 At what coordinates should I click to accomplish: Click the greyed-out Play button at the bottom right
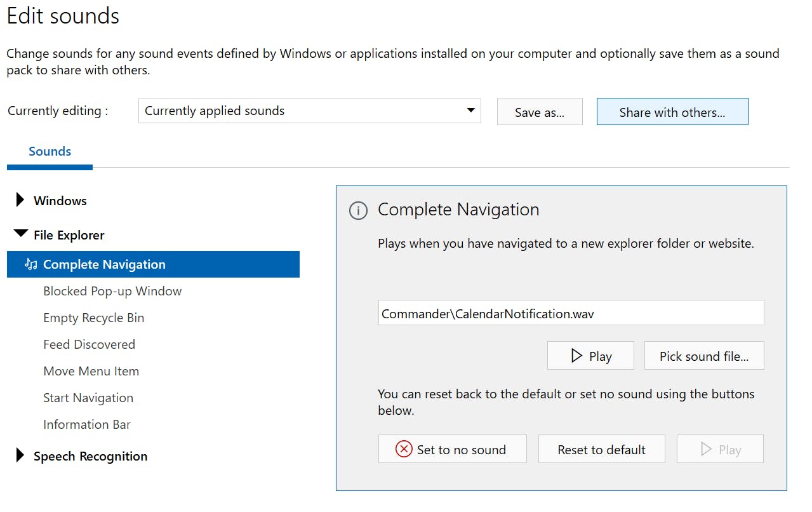tap(720, 449)
